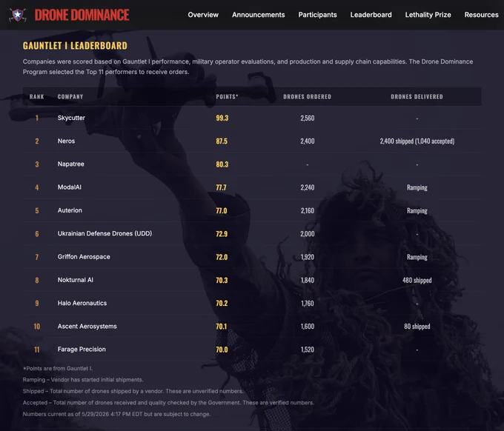This screenshot has height=431, width=504.
Task: Select the Skycutter company name
Action: click(x=71, y=118)
